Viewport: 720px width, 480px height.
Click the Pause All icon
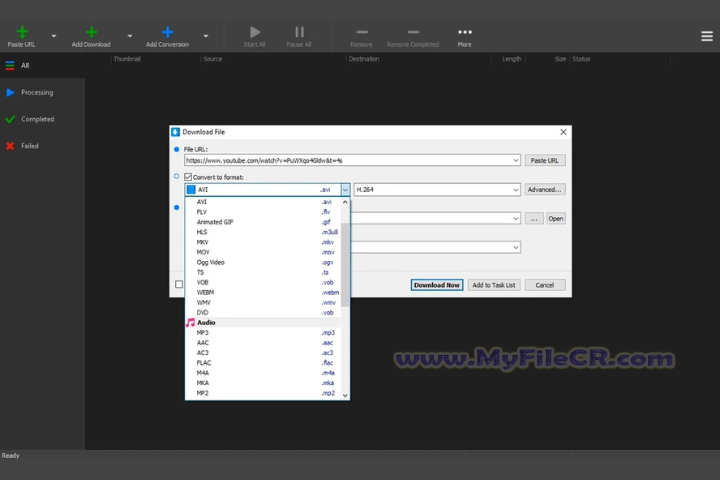[x=299, y=32]
